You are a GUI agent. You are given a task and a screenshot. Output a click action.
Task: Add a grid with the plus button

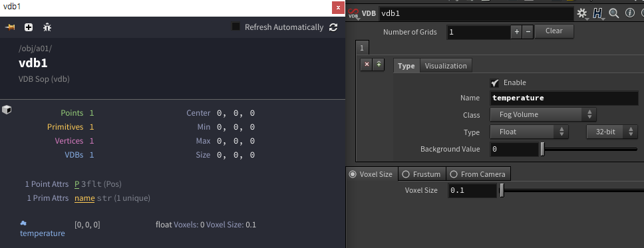click(x=516, y=31)
